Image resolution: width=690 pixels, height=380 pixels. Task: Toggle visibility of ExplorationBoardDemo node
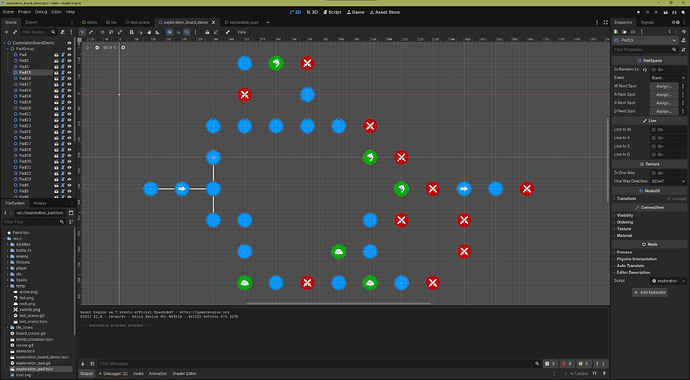point(69,43)
